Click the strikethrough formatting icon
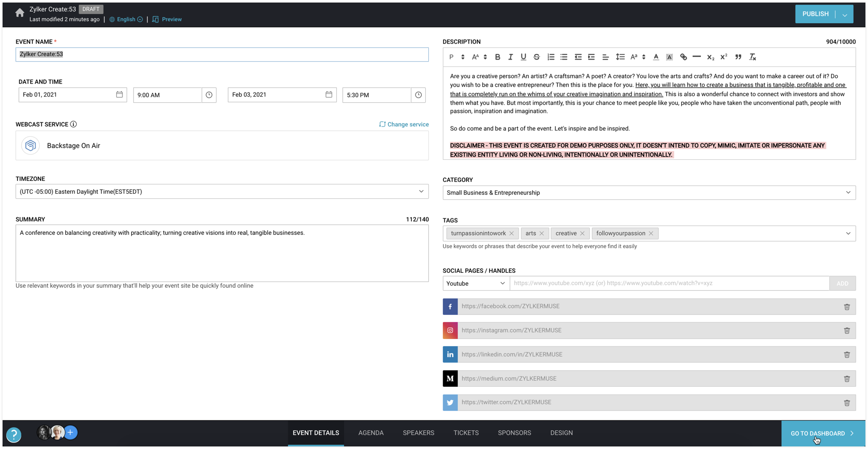This screenshot has height=449, width=868. (536, 57)
